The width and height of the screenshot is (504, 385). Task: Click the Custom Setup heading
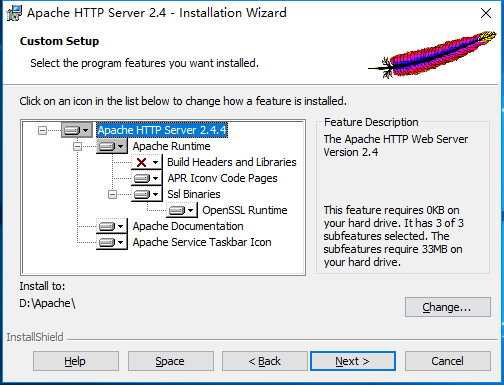coord(59,41)
